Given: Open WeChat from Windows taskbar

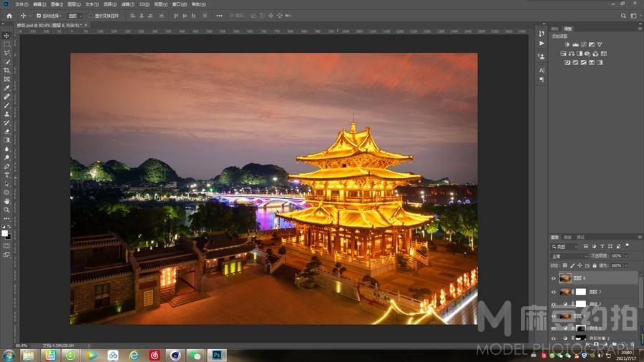Looking at the screenshot, I should [x=195, y=355].
